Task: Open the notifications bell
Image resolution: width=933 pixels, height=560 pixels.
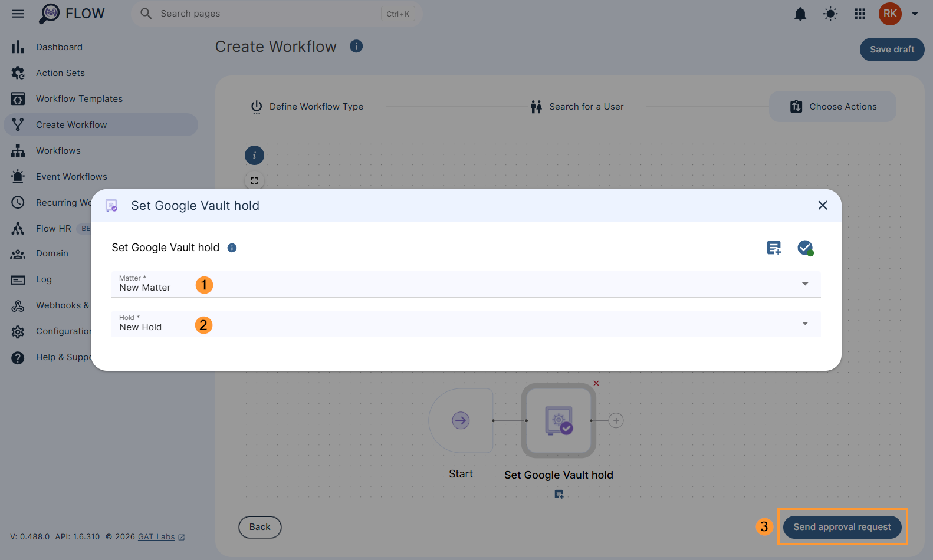Action: (800, 14)
